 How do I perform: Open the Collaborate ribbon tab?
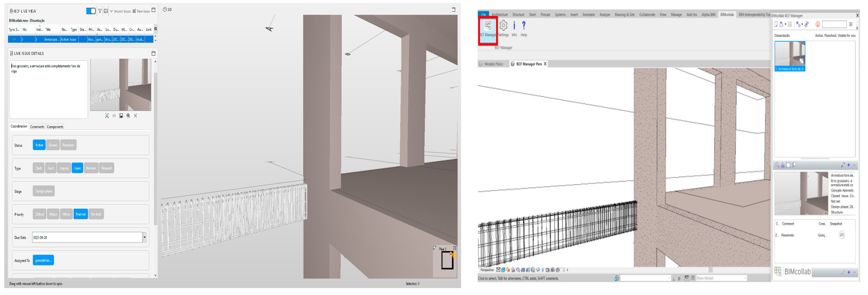click(647, 14)
